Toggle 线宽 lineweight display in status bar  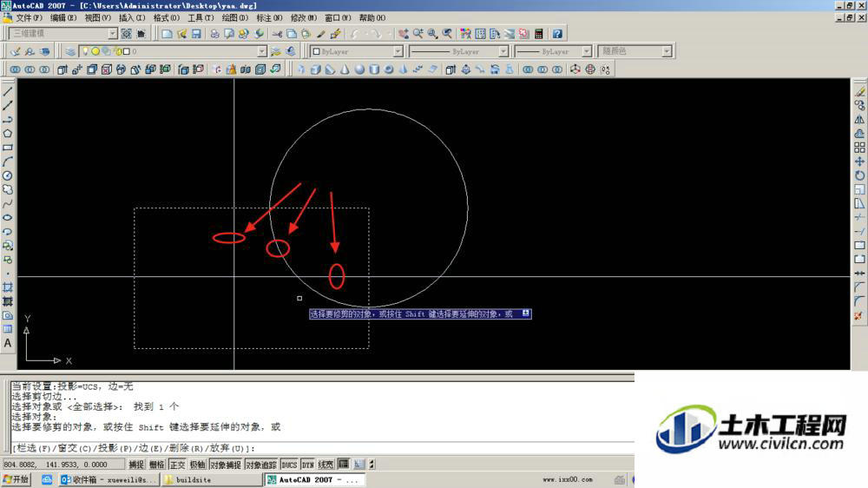326,465
